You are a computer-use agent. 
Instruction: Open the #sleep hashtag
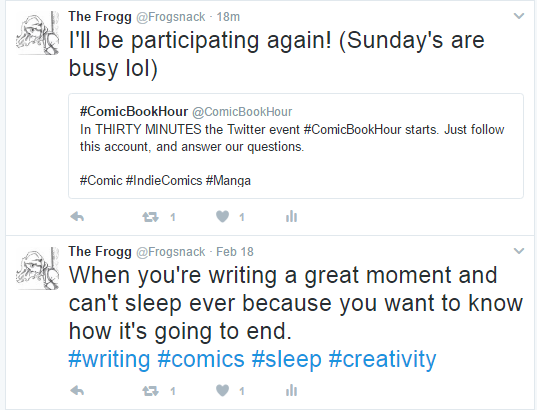287,359
